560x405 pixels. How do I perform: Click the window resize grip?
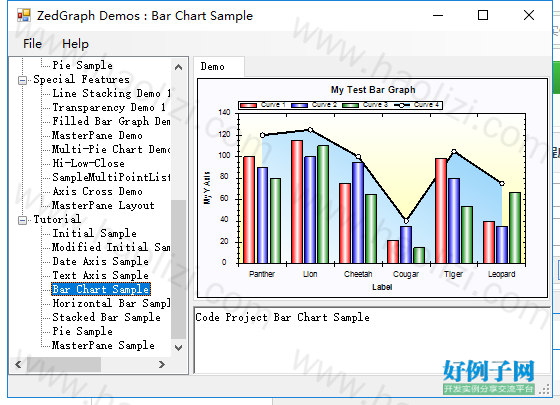(545, 389)
